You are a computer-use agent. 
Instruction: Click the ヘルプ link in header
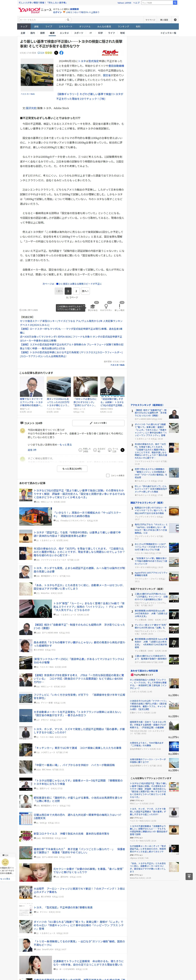136,3
